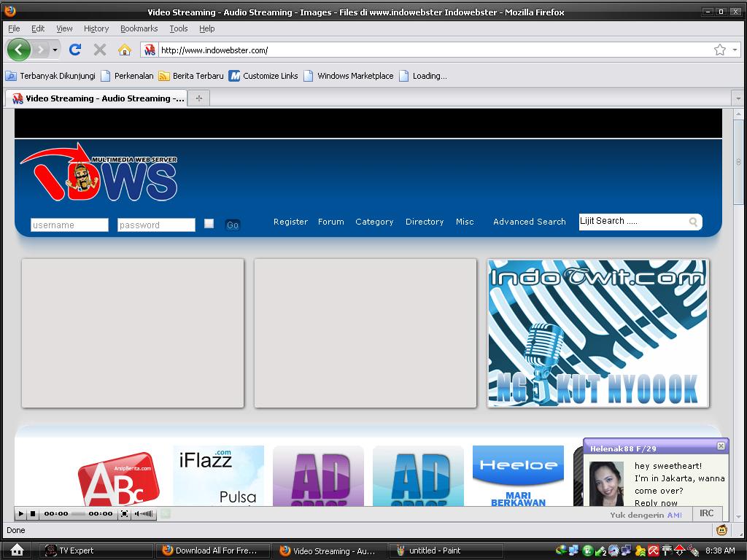
Task: Open the Edit menu
Action: (x=38, y=28)
